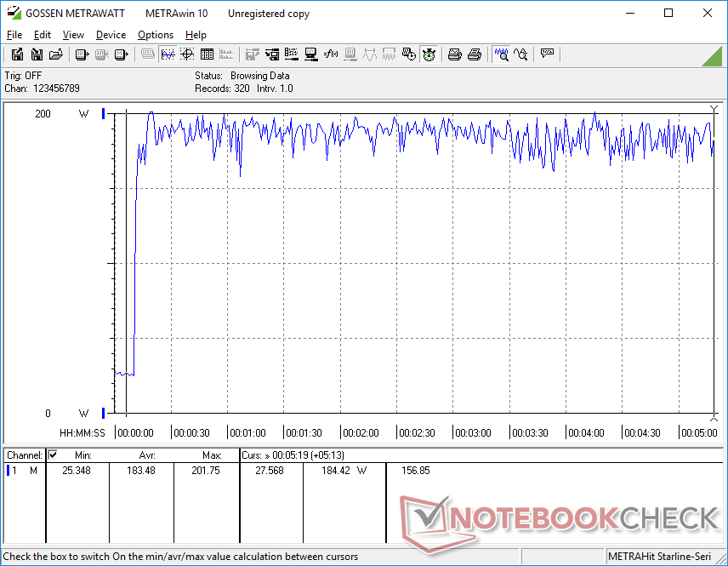The height and width of the screenshot is (566, 728).
Task: Click the Chan: 123456789 text
Action: point(42,89)
